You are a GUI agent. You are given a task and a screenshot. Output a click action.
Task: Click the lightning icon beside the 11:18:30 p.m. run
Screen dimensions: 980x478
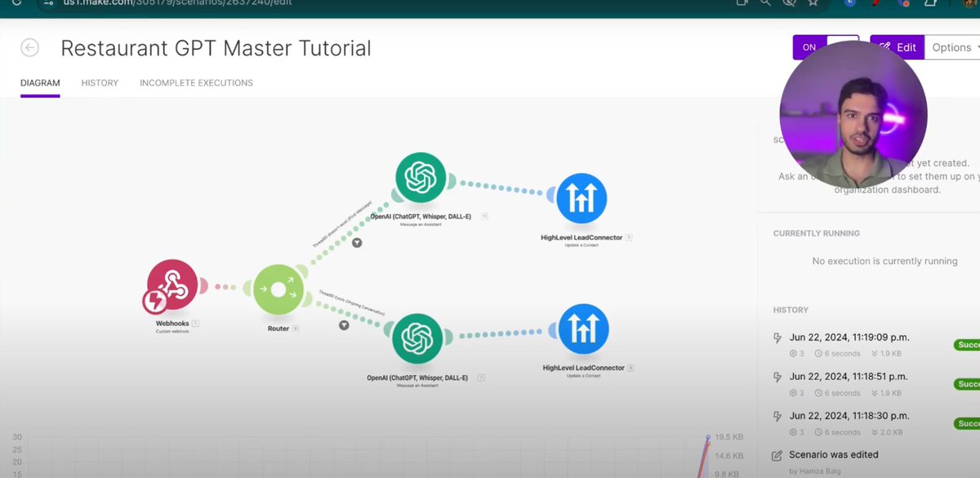[x=777, y=416]
